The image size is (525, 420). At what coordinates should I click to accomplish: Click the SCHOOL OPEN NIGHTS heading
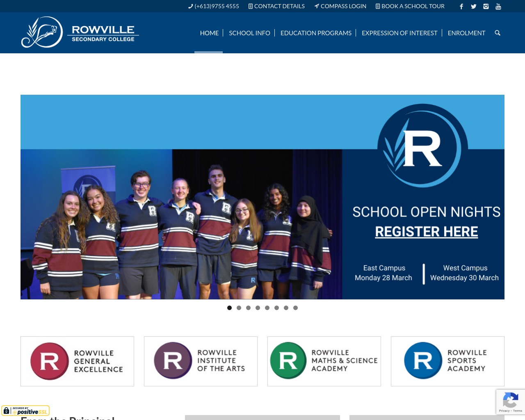pyautogui.click(x=427, y=212)
